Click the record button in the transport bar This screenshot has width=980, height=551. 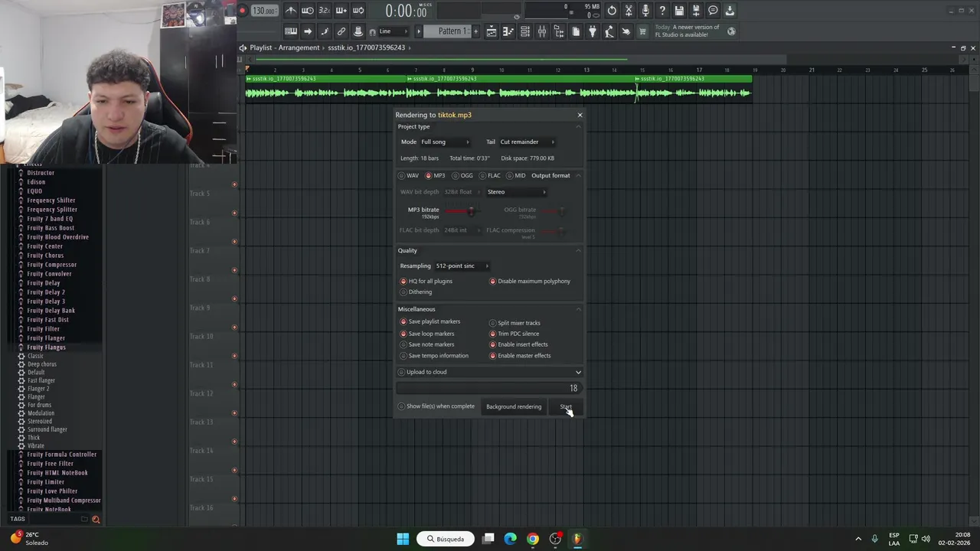pyautogui.click(x=243, y=11)
